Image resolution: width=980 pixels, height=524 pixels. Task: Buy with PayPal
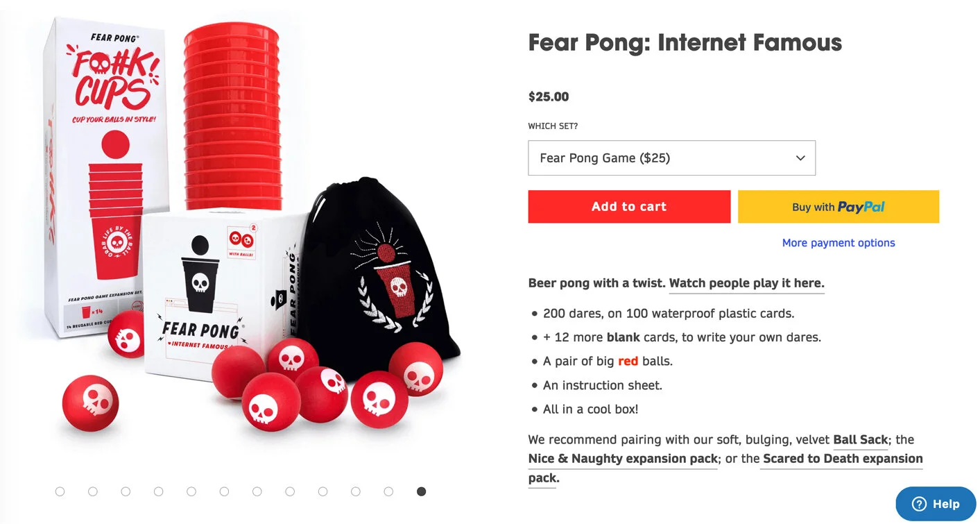(x=839, y=207)
